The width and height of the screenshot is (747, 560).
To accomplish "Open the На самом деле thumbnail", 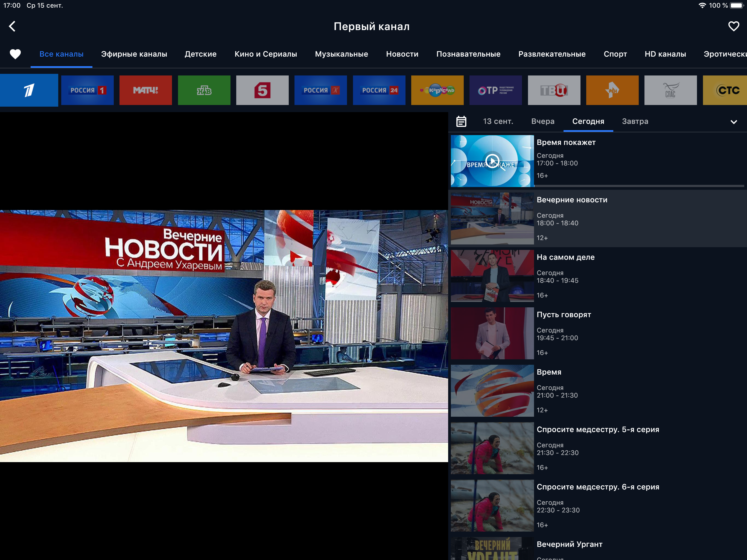I will point(492,276).
